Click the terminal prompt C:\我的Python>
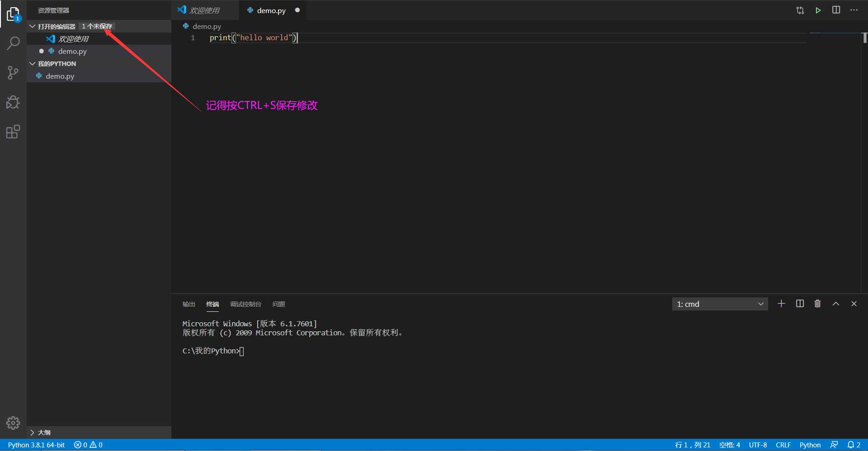The image size is (868, 451). click(x=211, y=351)
